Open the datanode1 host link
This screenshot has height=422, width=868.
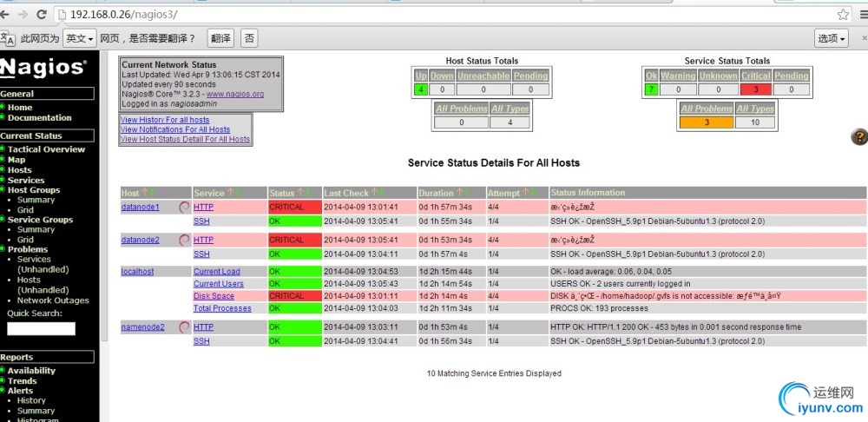tap(140, 208)
